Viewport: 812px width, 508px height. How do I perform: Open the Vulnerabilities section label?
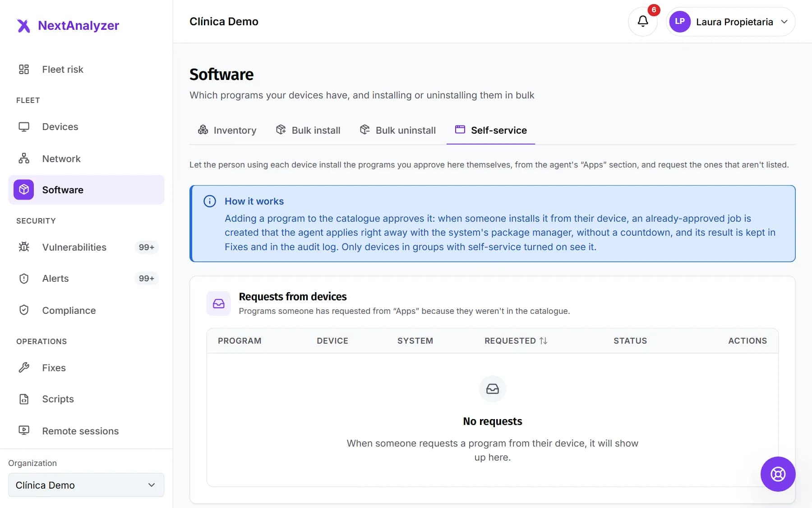tap(74, 247)
